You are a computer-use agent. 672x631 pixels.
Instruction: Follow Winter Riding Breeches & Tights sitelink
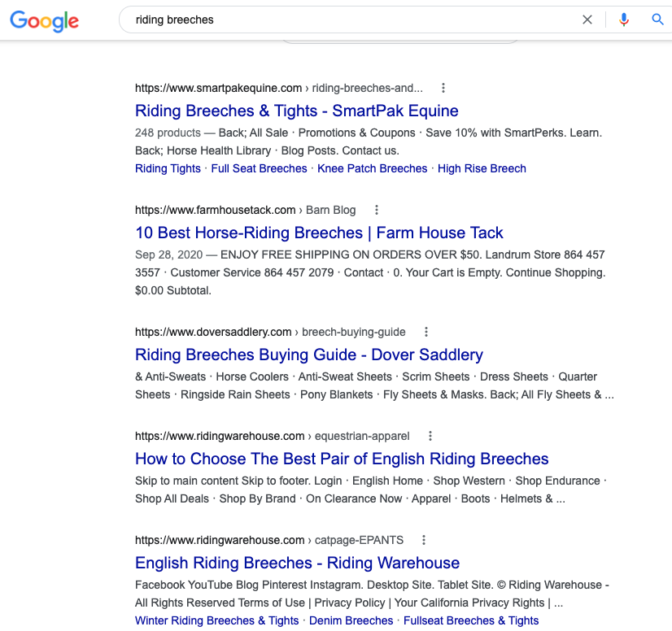click(217, 620)
